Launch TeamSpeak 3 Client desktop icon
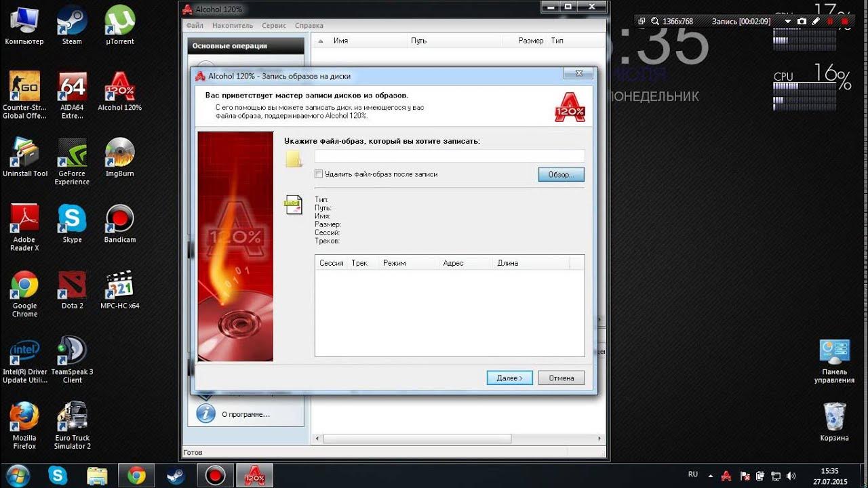 coord(72,359)
